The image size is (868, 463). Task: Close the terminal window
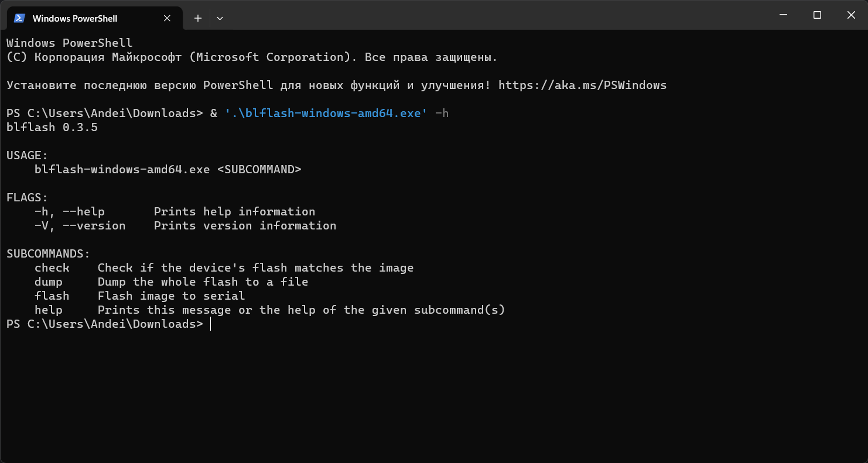851,15
